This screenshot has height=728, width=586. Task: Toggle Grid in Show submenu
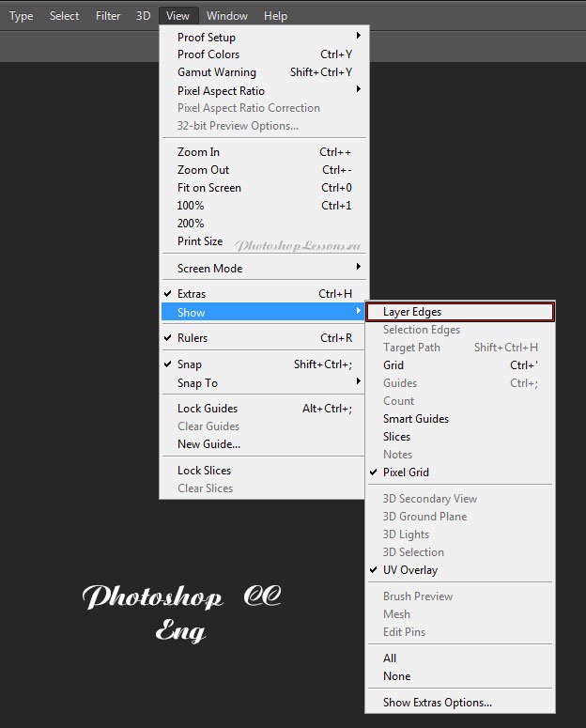[x=460, y=365]
